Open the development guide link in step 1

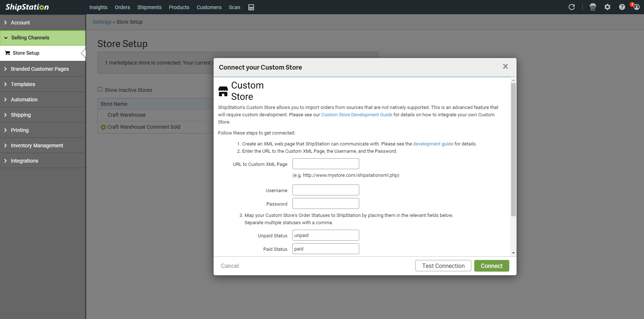pyautogui.click(x=433, y=144)
